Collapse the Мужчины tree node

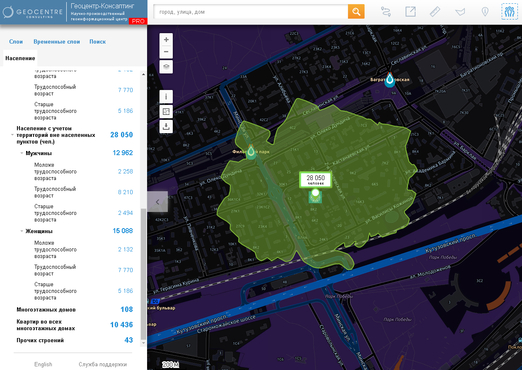pos(22,153)
